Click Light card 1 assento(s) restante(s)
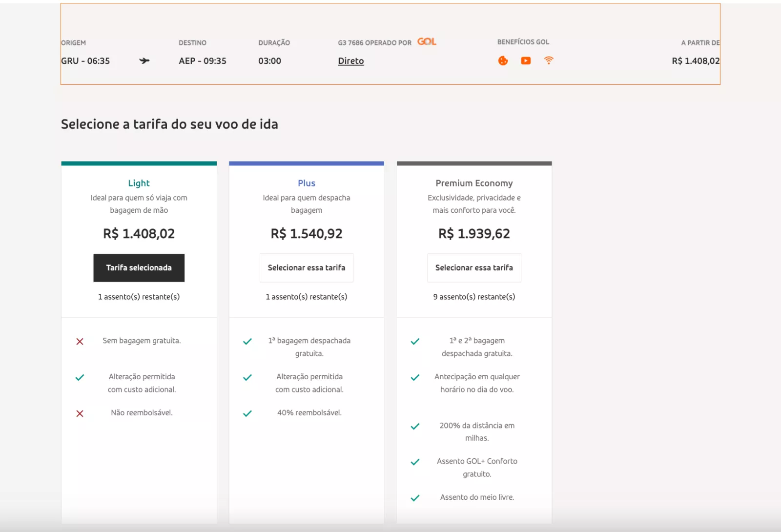This screenshot has width=781, height=532. click(139, 297)
